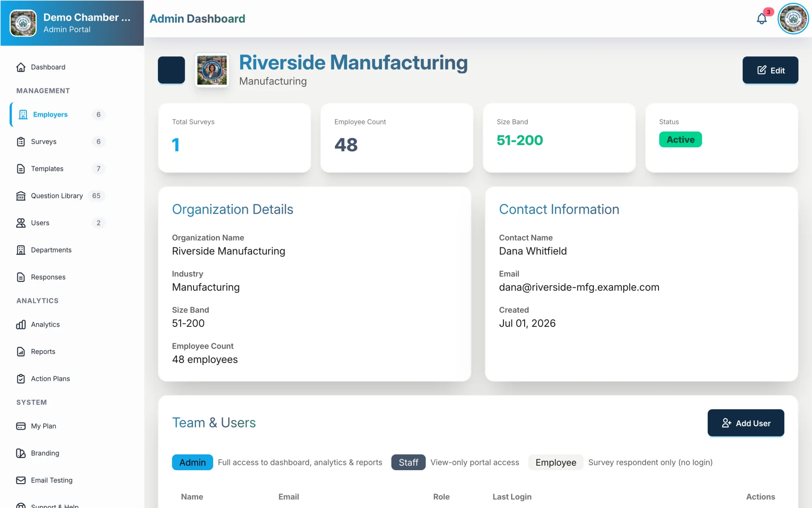
Task: Click the Email Testing envelope icon
Action: [21, 480]
